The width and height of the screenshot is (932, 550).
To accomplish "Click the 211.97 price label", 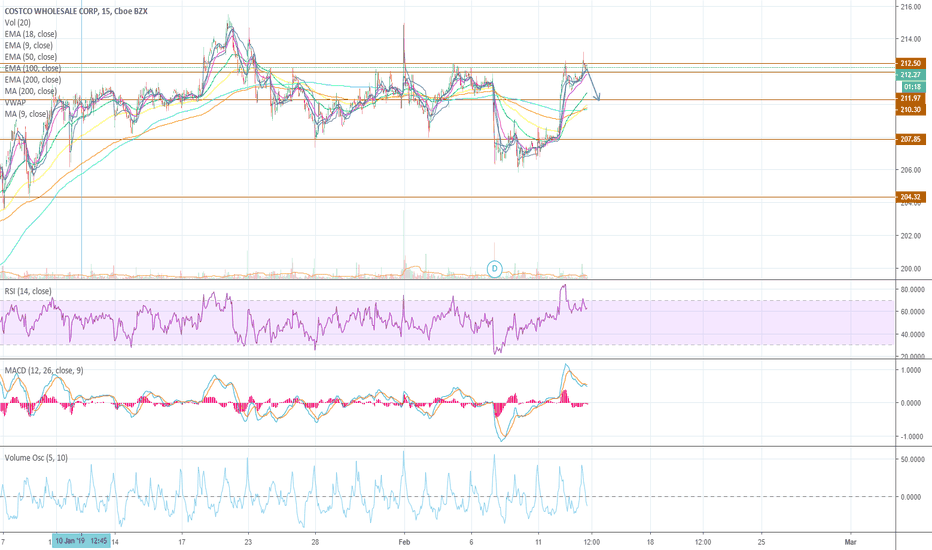I will tap(911, 98).
